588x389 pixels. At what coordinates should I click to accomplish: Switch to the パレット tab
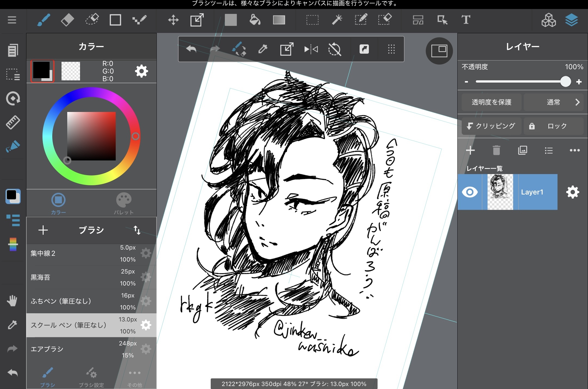coord(124,204)
